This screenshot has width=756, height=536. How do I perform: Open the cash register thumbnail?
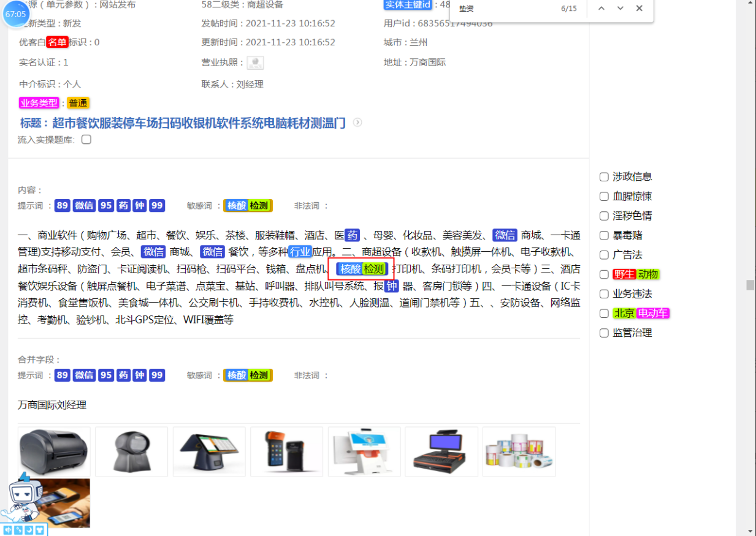tap(441, 452)
